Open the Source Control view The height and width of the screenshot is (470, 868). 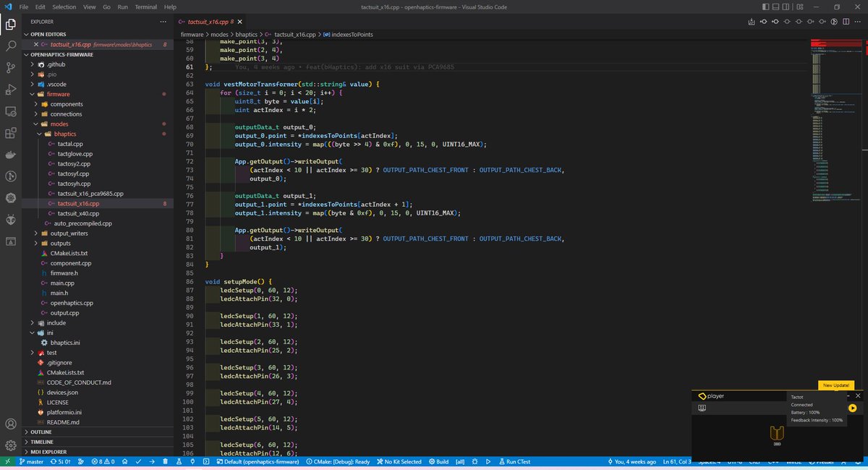(x=11, y=67)
